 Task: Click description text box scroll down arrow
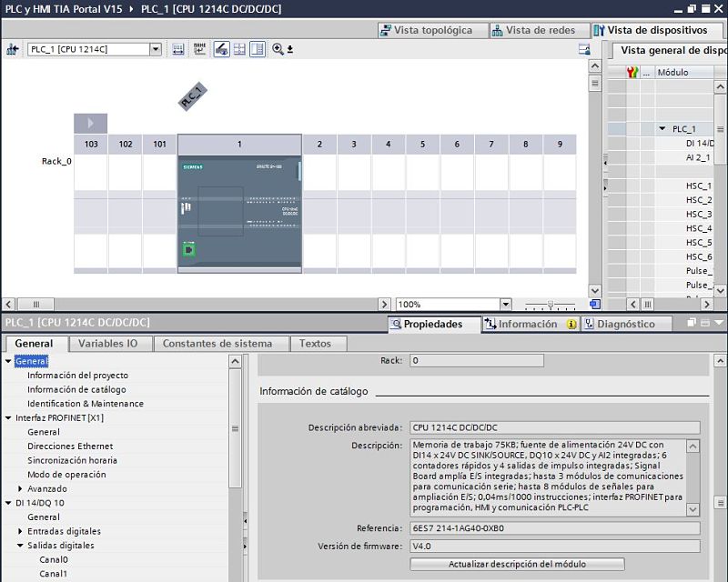click(x=693, y=509)
